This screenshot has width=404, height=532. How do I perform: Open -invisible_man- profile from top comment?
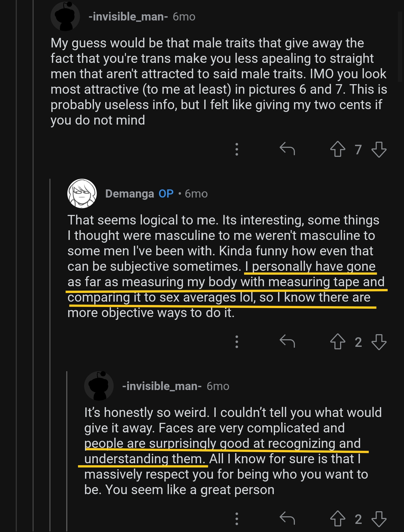tap(128, 17)
